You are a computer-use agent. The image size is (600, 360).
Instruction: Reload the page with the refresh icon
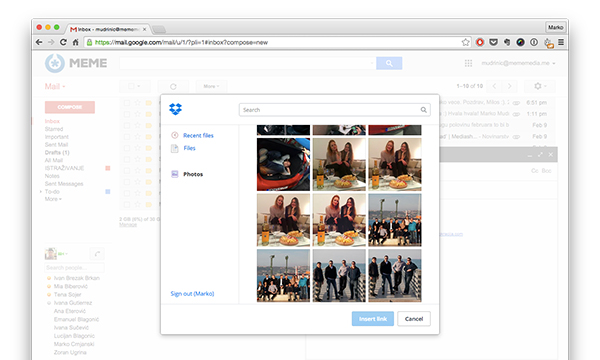[63, 42]
